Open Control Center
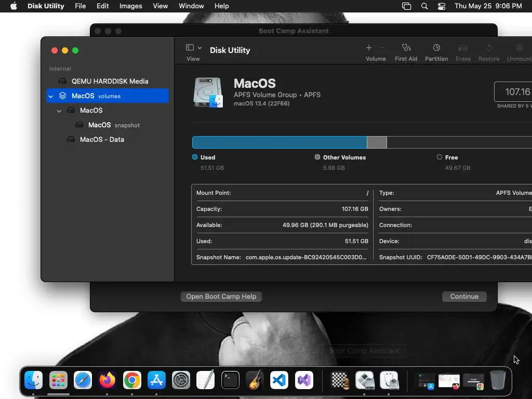The width and height of the screenshot is (532, 399). click(442, 6)
